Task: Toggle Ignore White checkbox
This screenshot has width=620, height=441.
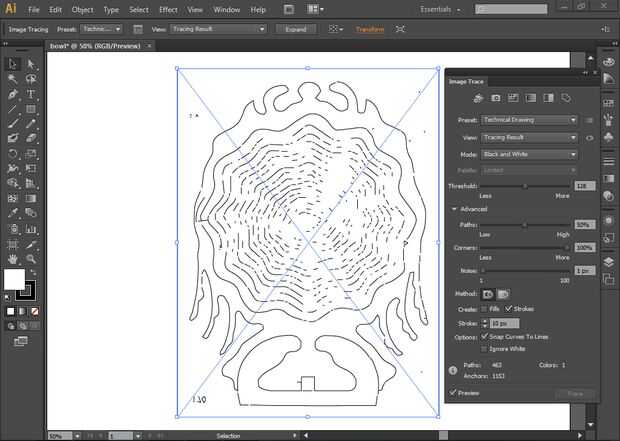Action: [484, 349]
